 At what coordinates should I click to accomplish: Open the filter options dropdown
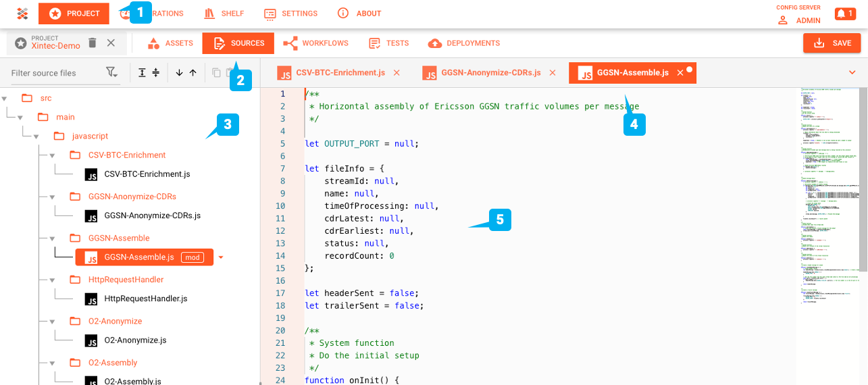pos(111,73)
